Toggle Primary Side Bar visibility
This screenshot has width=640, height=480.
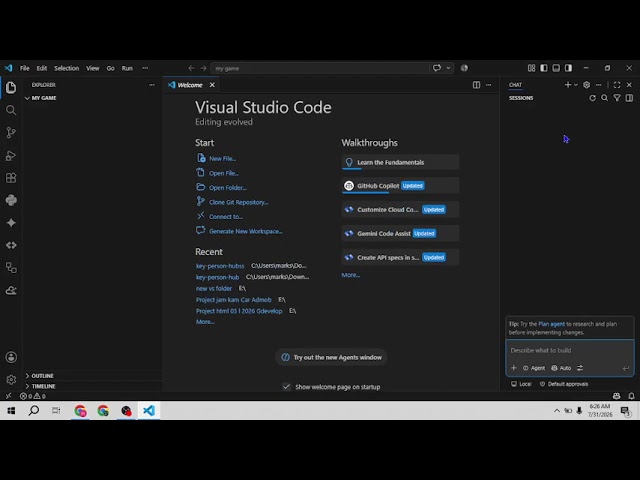pyautogui.click(x=544, y=68)
